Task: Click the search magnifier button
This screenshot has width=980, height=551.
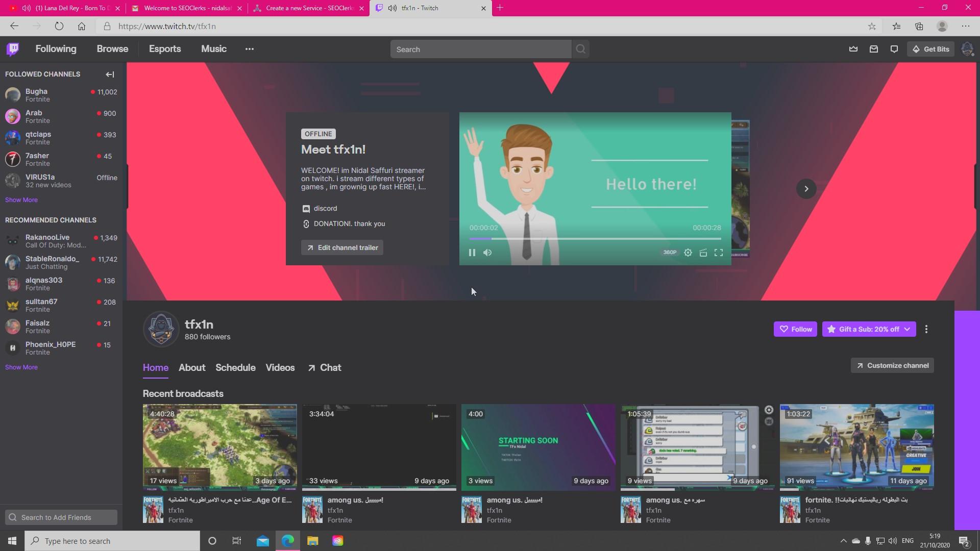Action: coord(580,49)
